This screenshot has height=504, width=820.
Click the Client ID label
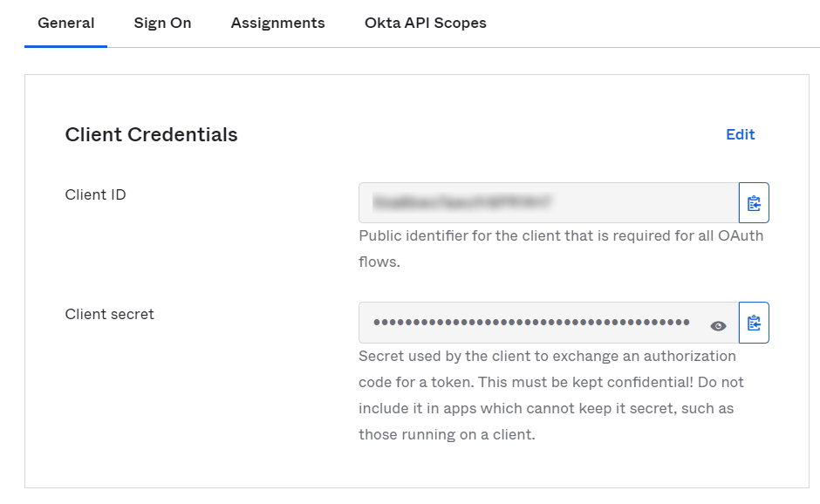(x=95, y=194)
